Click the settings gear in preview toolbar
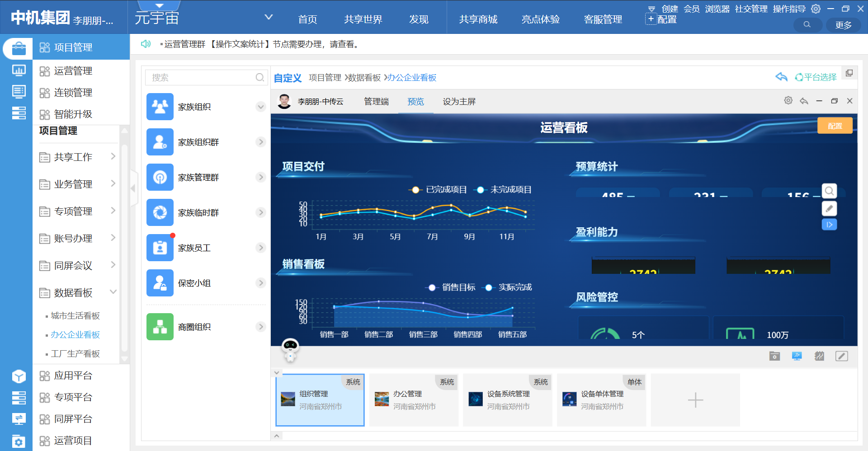 click(x=788, y=101)
